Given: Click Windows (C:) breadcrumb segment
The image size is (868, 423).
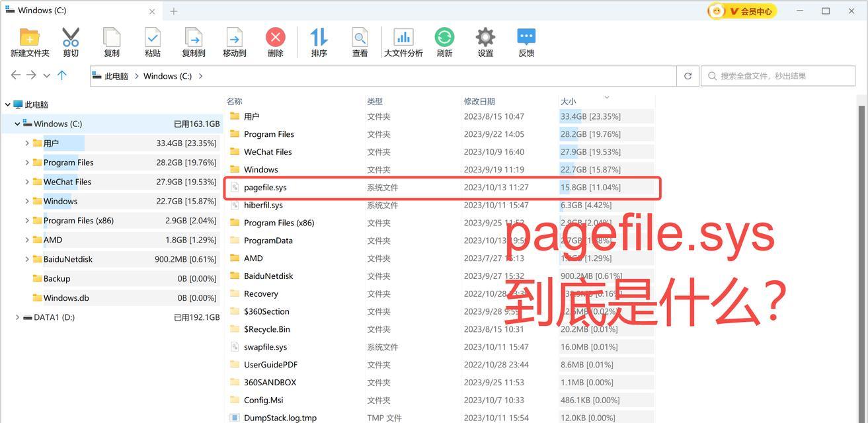Looking at the screenshot, I should (x=167, y=76).
